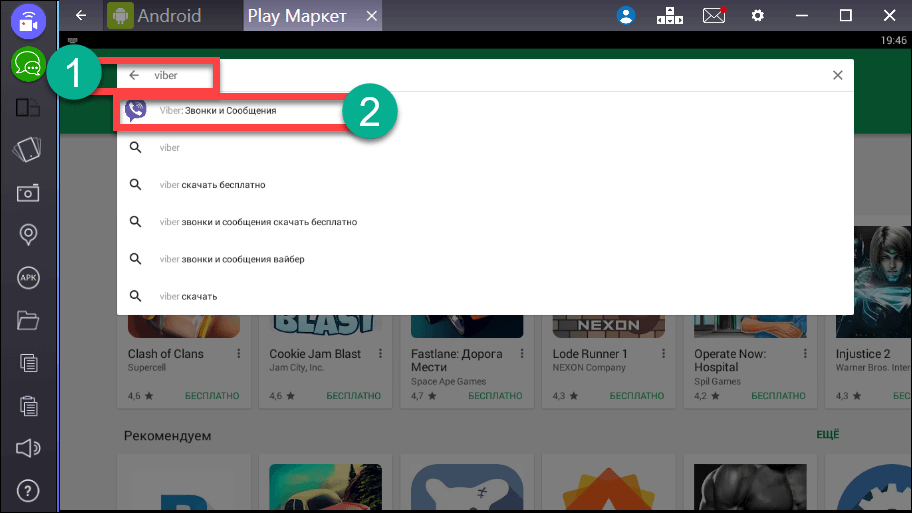This screenshot has width=912, height=513.
Task: Open the keyboard mapping icon in title bar
Action: point(669,16)
